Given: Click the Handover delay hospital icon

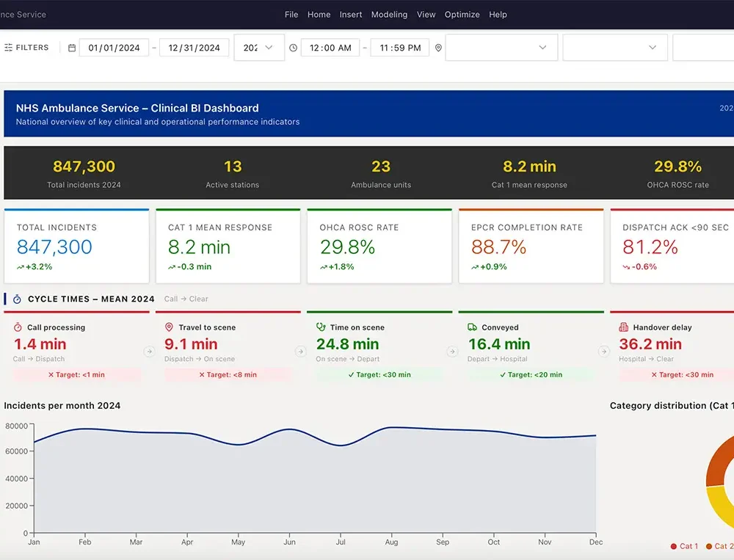Looking at the screenshot, I should [623, 327].
